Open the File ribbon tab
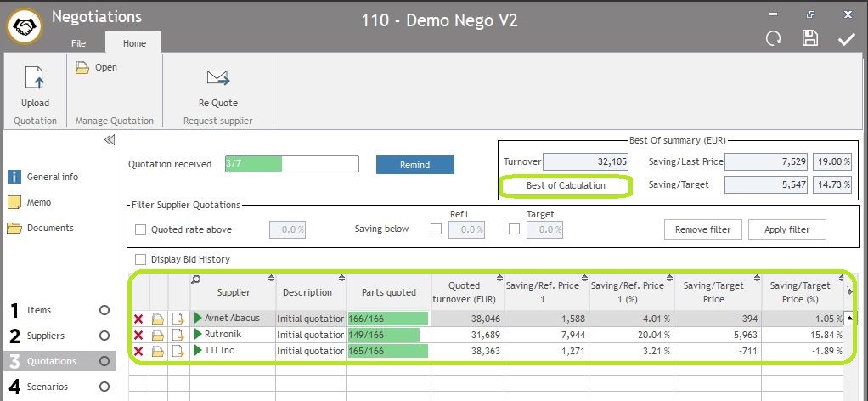 pyautogui.click(x=78, y=43)
